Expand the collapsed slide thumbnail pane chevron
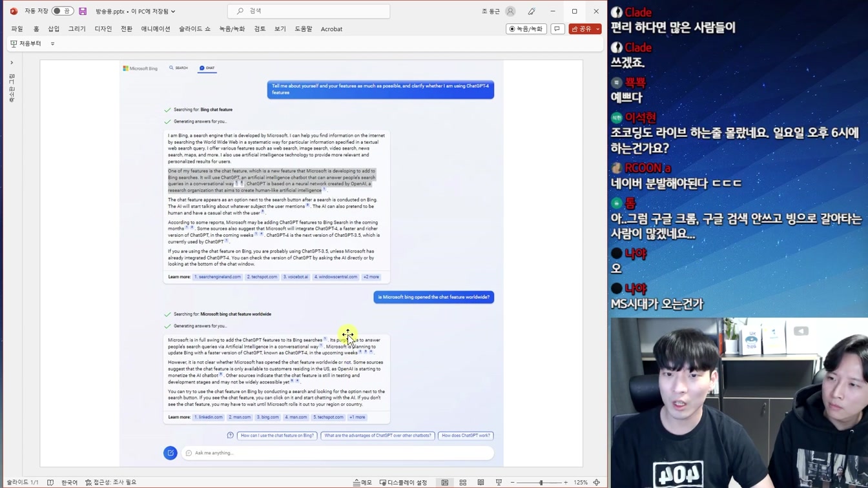Screen dimensions: 868x488 tap(12, 63)
